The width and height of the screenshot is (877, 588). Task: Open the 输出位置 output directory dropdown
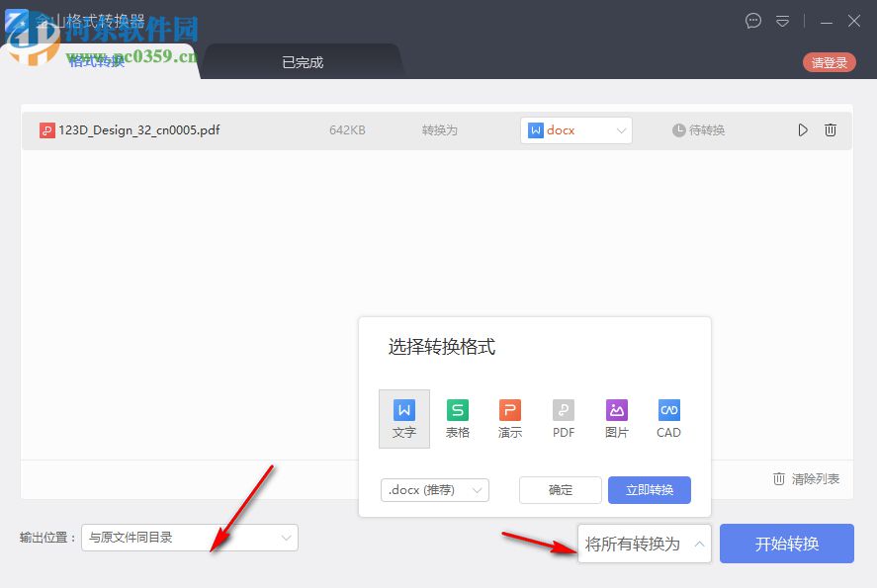(190, 538)
